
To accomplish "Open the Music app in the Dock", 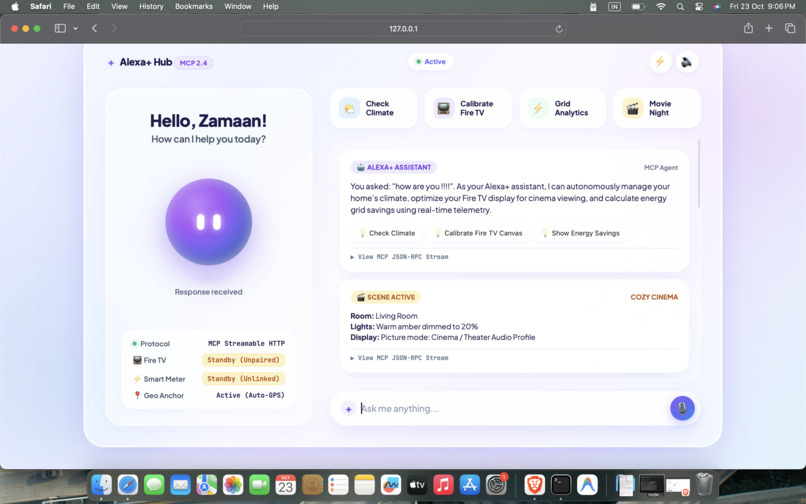I will (x=443, y=484).
